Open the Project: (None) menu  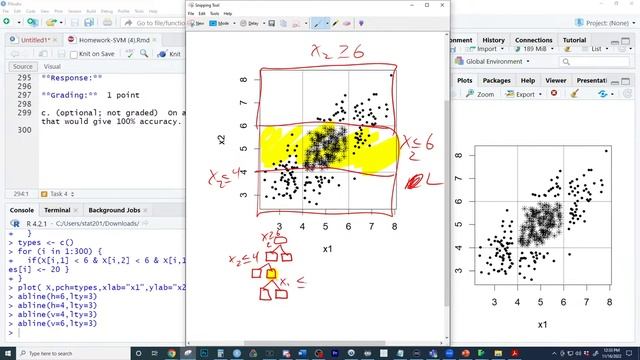click(x=606, y=23)
